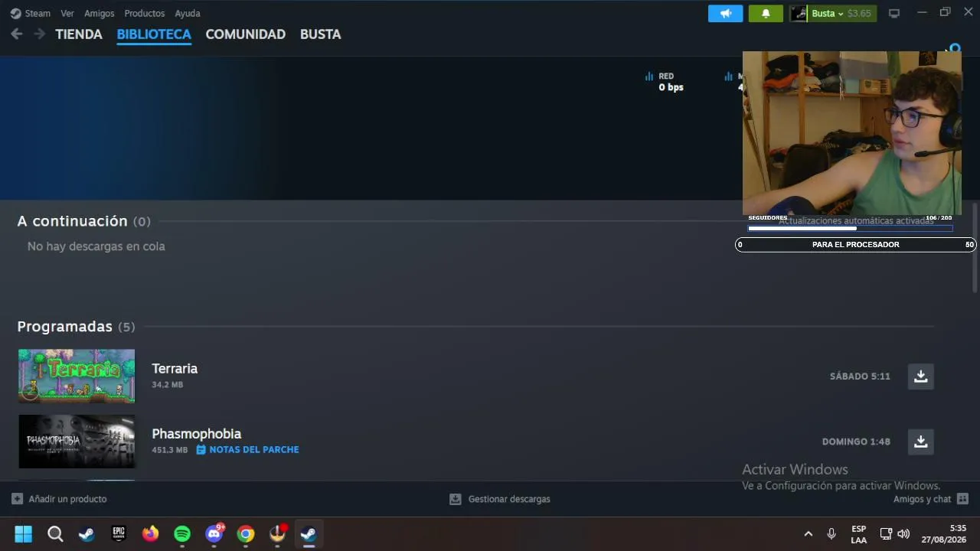The width and height of the screenshot is (980, 551).
Task: Open Phasmophobia NOTAS DEL PARCHE link
Action: (254, 449)
